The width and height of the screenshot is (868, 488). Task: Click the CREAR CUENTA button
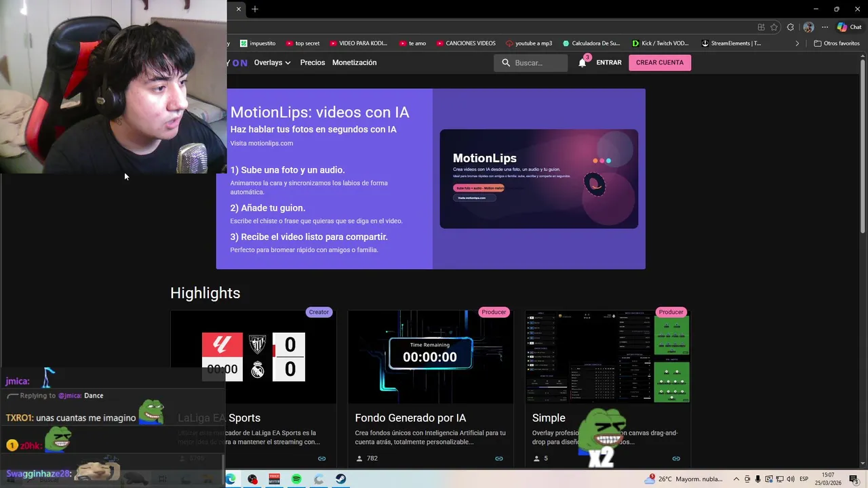pyautogui.click(x=660, y=62)
